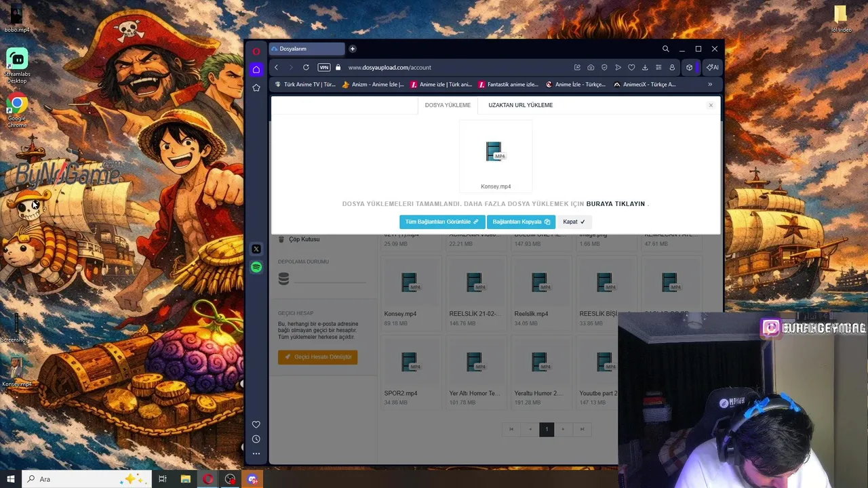Screen dimensions: 868x488
Task: Reload the current page
Action: [306, 67]
